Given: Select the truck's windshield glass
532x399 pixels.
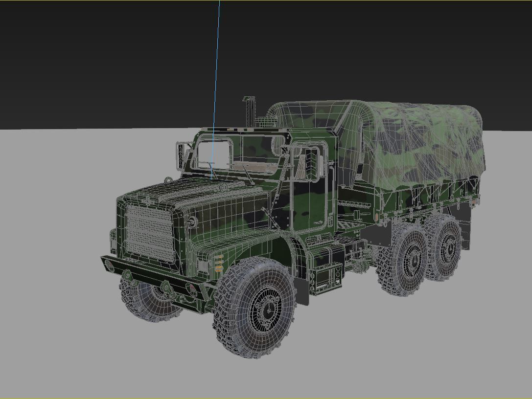Looking at the screenshot, I should [238, 154].
